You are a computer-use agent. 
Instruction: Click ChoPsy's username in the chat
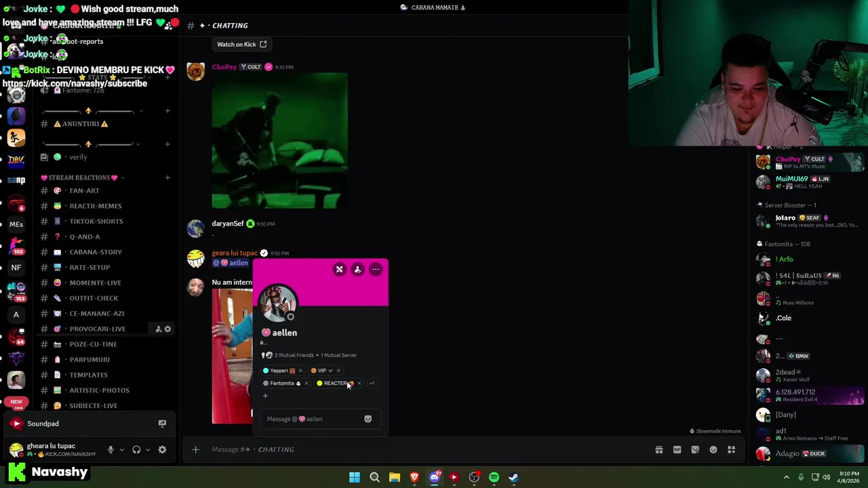pos(224,67)
